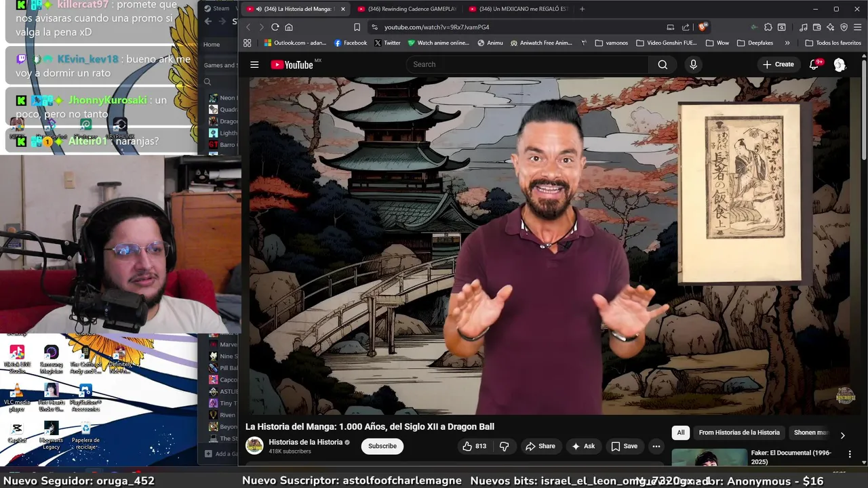868x488 pixels.
Task: Open the vamonos bookmarks folder
Action: 611,43
